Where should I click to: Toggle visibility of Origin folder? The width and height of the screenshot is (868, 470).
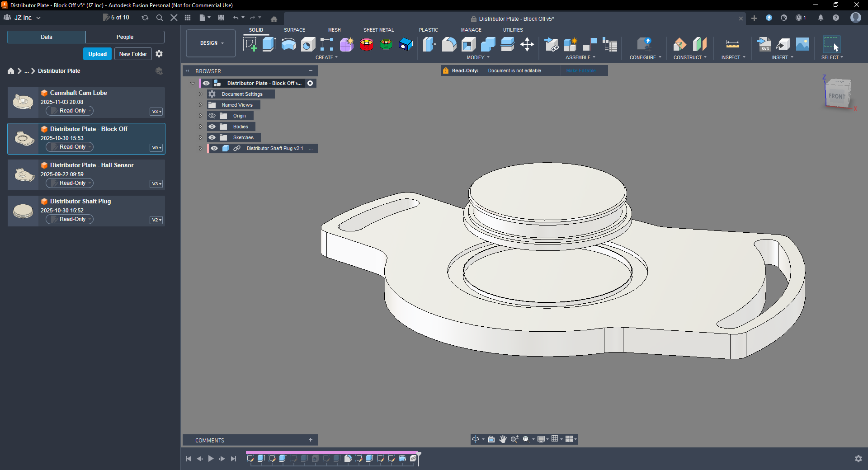coord(212,116)
